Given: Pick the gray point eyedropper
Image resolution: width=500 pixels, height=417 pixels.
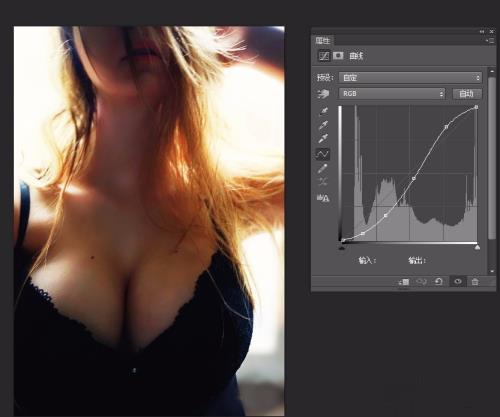Looking at the screenshot, I should pos(323,125).
